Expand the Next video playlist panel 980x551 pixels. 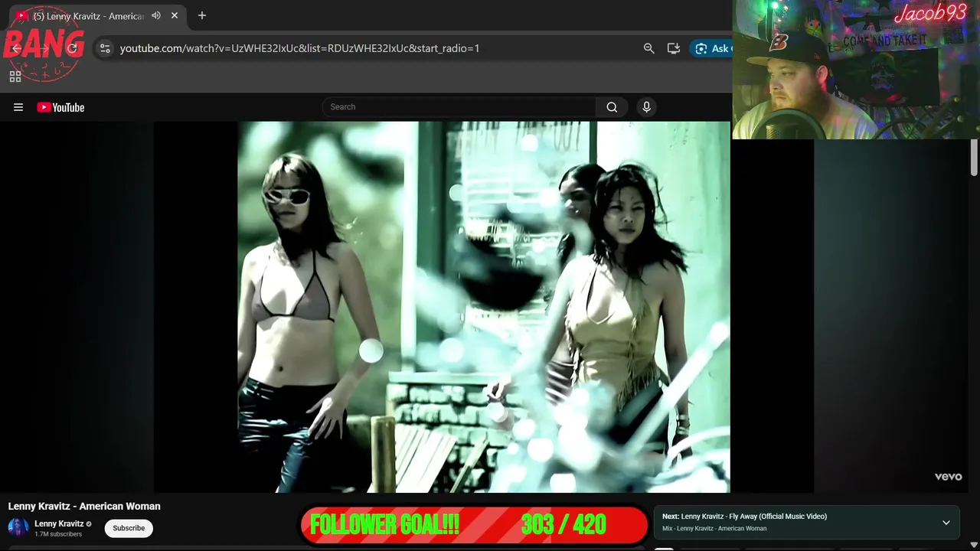point(946,523)
